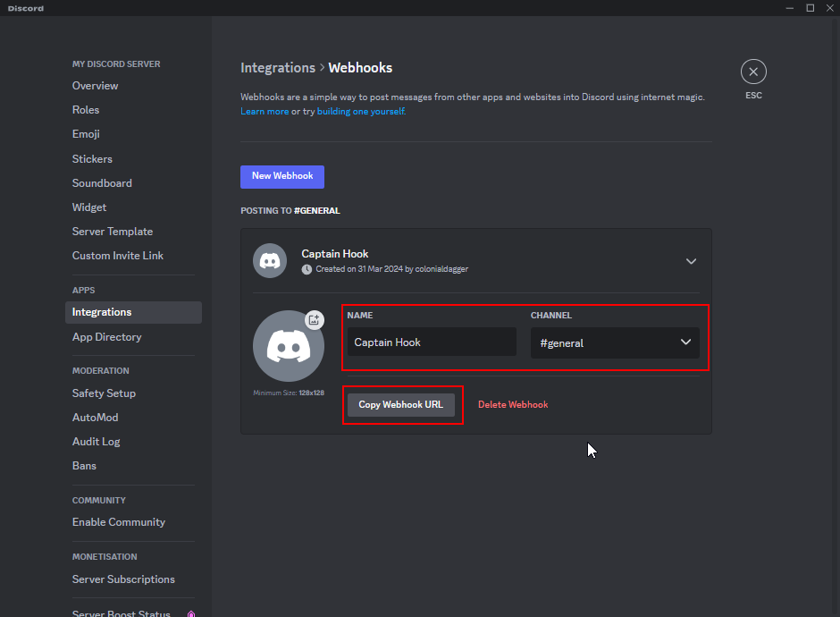
Task: Open the Learn more link
Action: coord(265,112)
